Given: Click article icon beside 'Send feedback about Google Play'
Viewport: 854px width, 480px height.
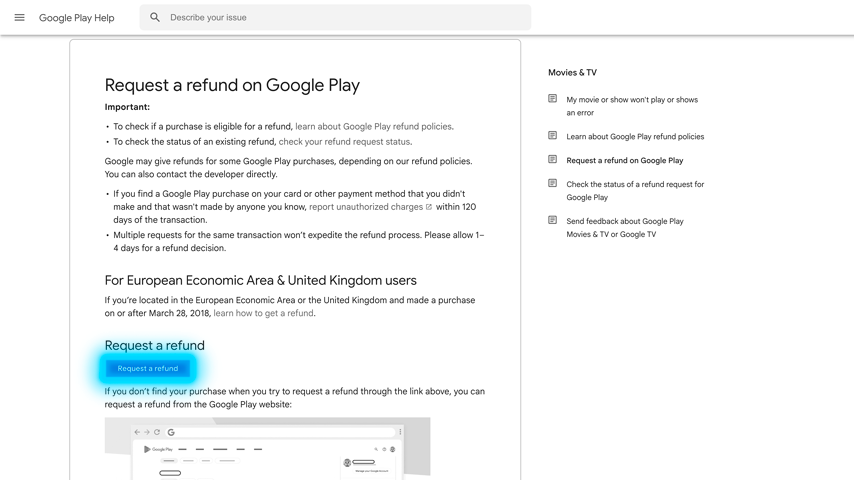Looking at the screenshot, I should (x=552, y=221).
